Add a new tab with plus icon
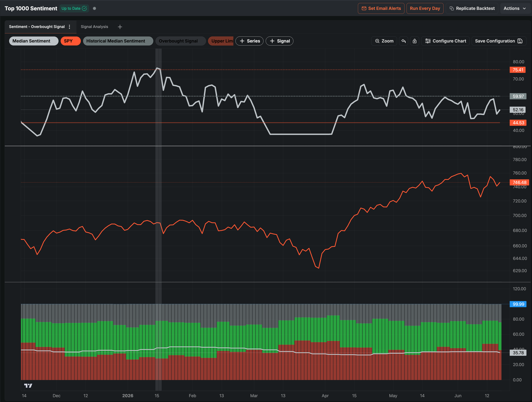This screenshot has height=402, width=532. pyautogui.click(x=120, y=27)
